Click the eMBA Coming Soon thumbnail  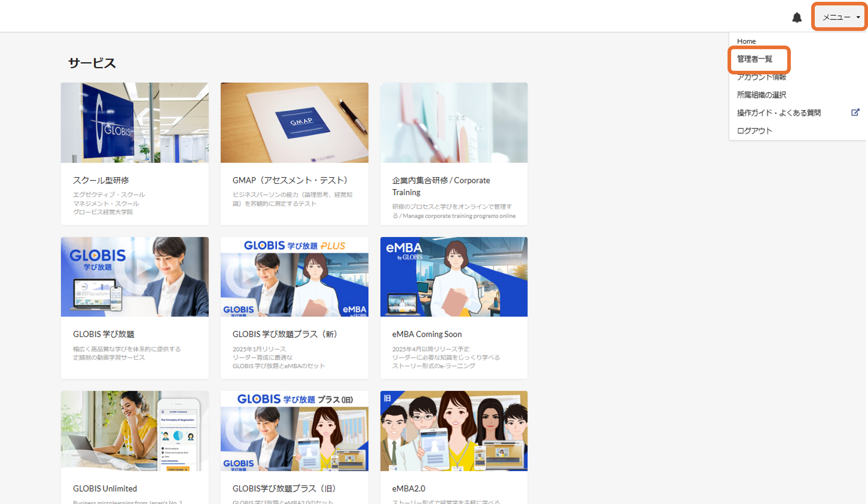tap(454, 276)
